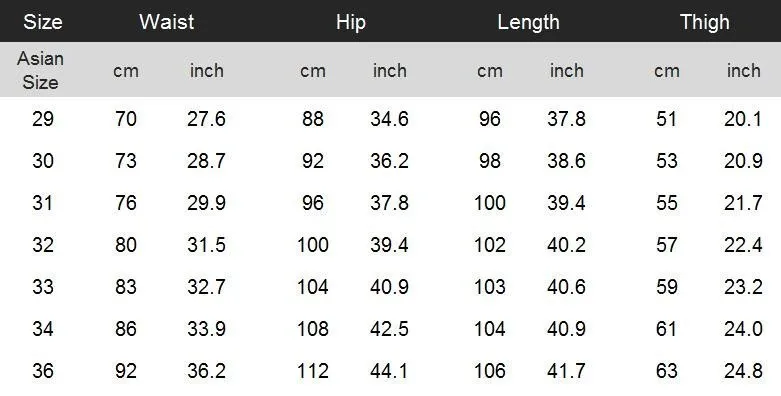Screen dimensions: 781x396
Task: Select the Thigh column header
Action: [704, 22]
